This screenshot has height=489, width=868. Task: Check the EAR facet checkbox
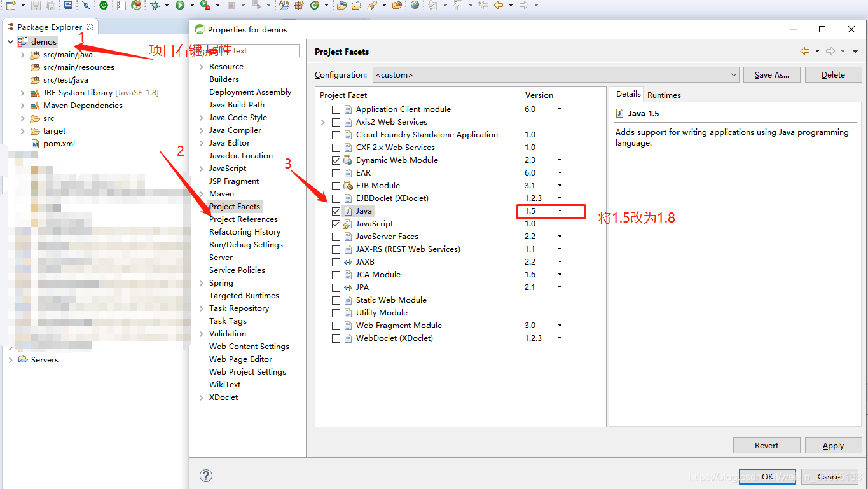(x=336, y=173)
